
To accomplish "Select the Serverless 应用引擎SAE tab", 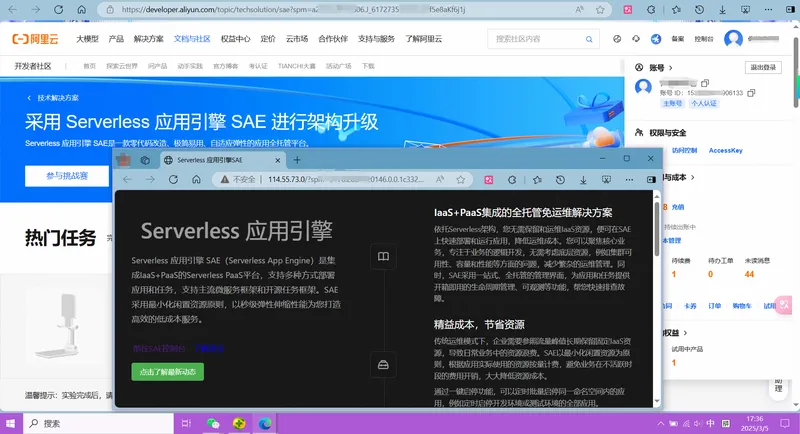I will point(222,160).
